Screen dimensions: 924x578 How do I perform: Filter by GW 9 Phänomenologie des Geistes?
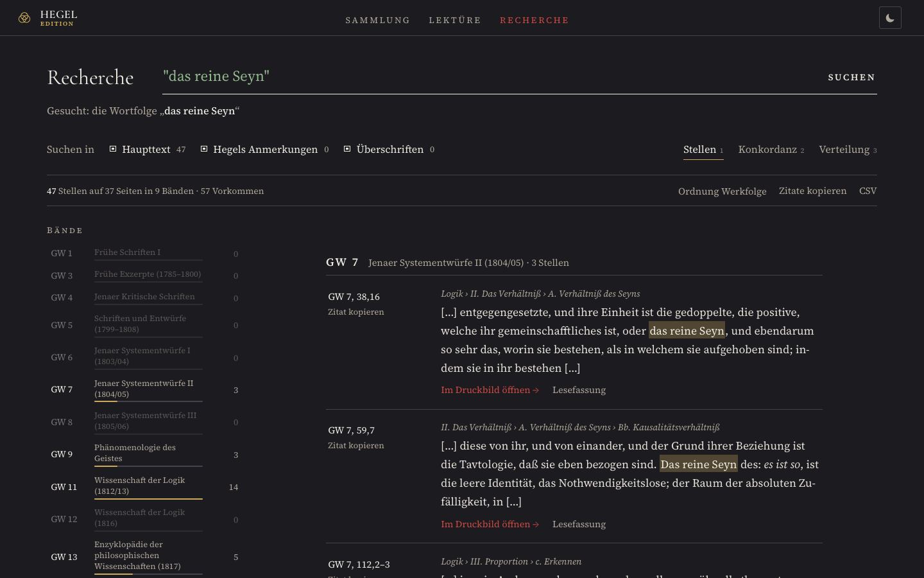(x=145, y=454)
